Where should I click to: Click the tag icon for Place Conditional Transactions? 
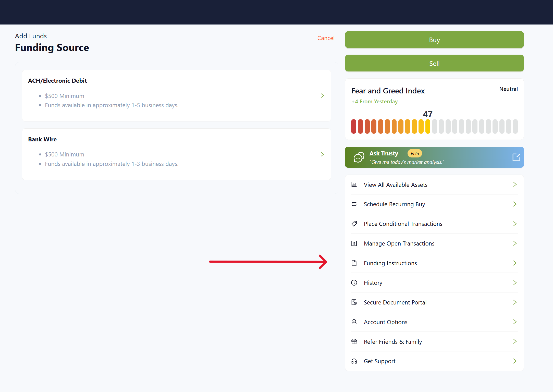point(354,224)
